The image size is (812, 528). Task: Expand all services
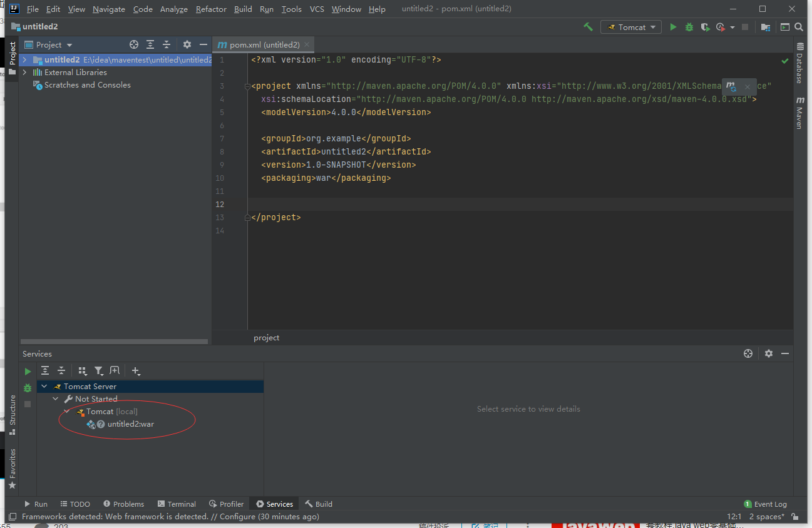point(45,370)
